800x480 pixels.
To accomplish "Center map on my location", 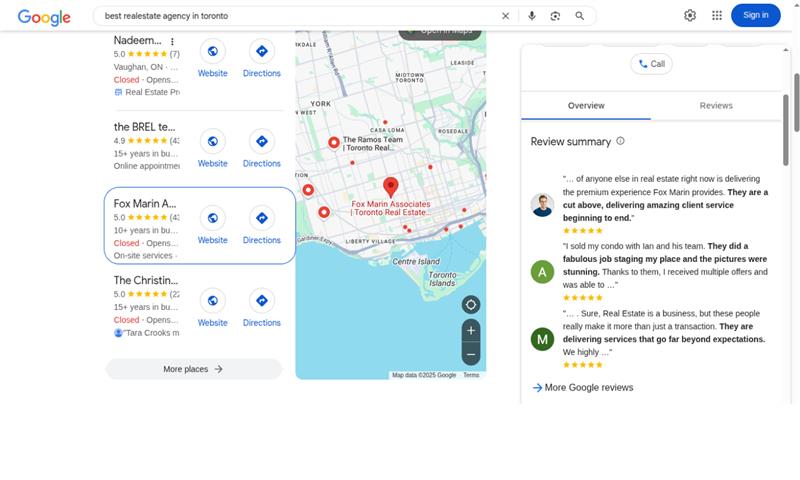I will [x=471, y=305].
